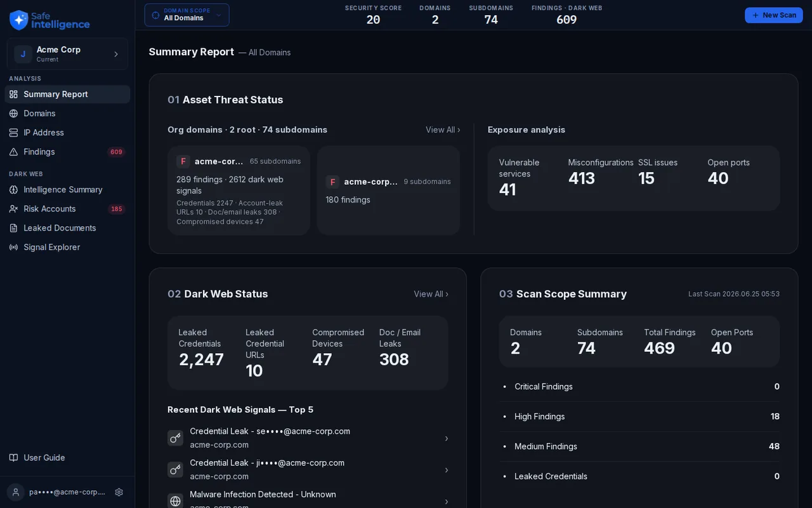Click Security Score value 20 in header
812x508 pixels.
click(x=373, y=20)
